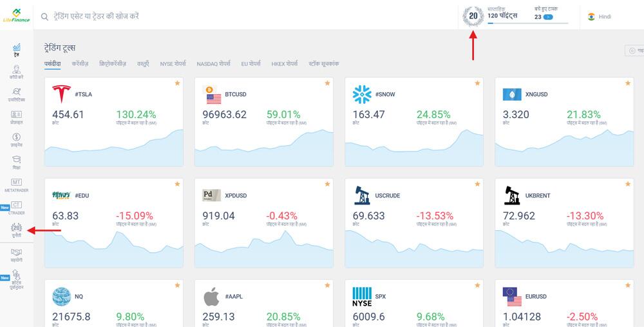Viewport: 644px width, 327px height.
Task: Click the 72.962 quote on UKBRENT card
Action: (x=518, y=215)
